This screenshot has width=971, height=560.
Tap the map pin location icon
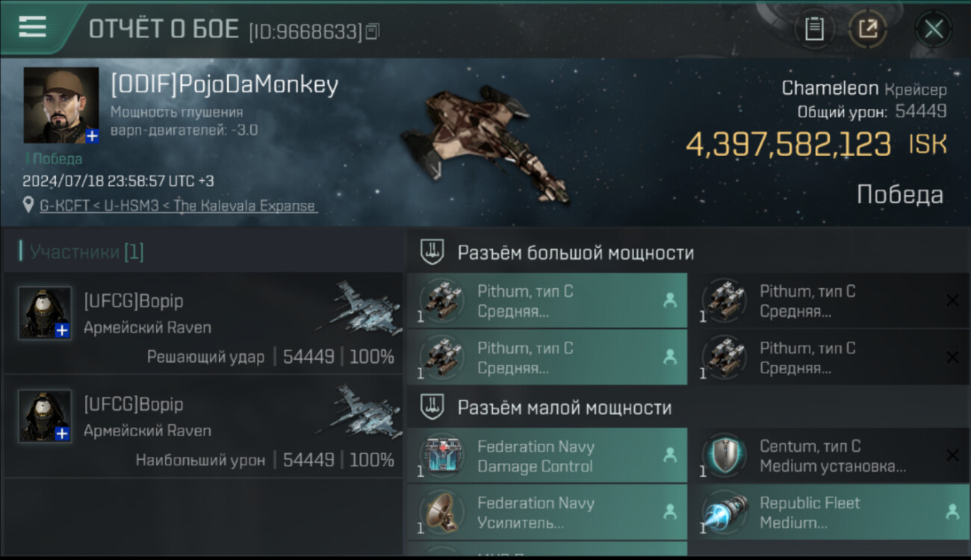pos(28,205)
